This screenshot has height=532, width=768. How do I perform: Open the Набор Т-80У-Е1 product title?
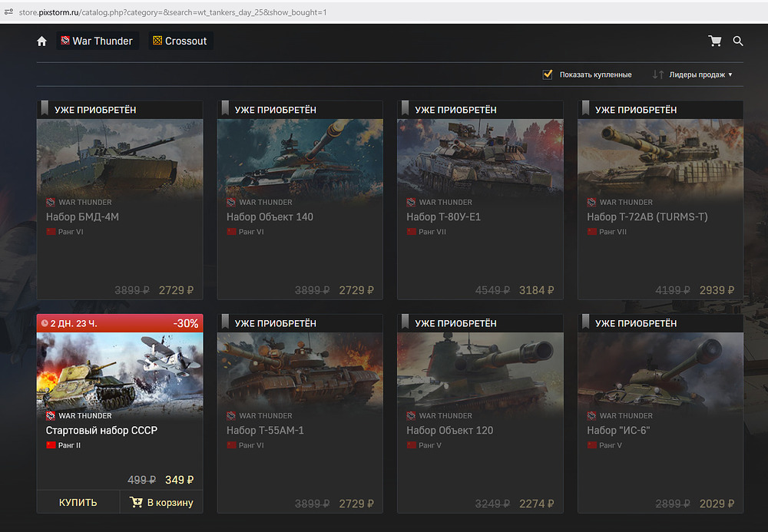click(x=444, y=216)
